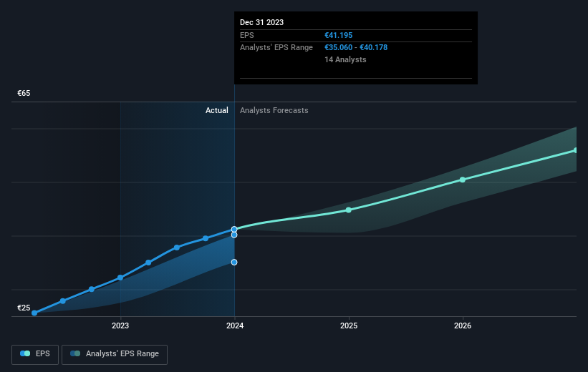Image resolution: width=588 pixels, height=372 pixels.
Task: Click the Analysts' EPS Range legend color icon
Action: (75, 353)
